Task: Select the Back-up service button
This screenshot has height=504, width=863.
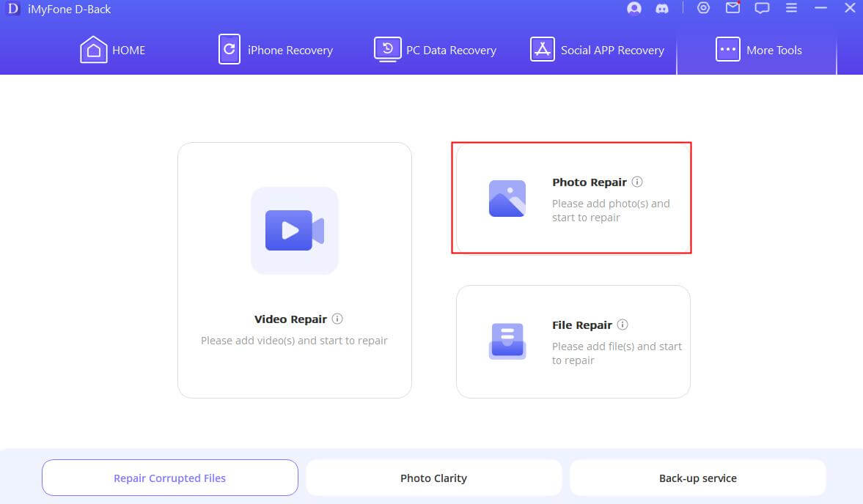Action: (698, 478)
